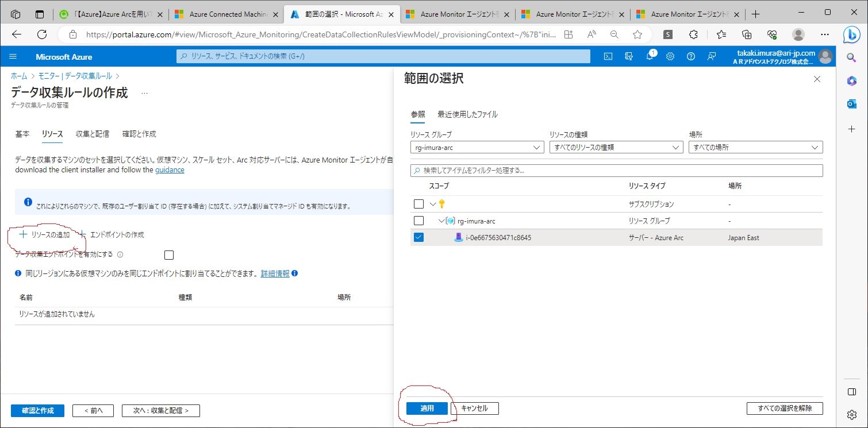Click the read aloud icon in address bar
This screenshot has height=428, width=868.
tap(592, 34)
